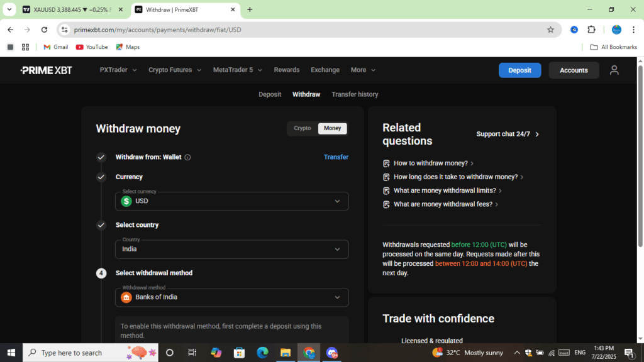Image resolution: width=644 pixels, height=362 pixels.
Task: Switch to the Transfer history tab
Action: click(x=355, y=94)
